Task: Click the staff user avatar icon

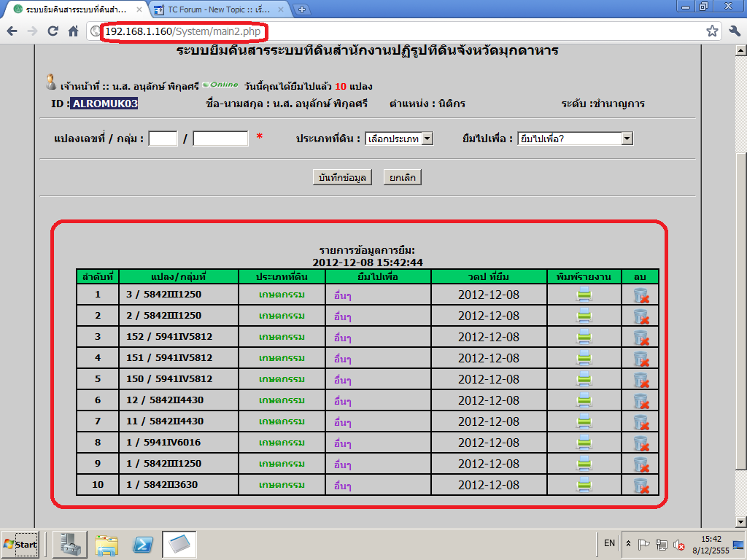Action: [x=51, y=82]
